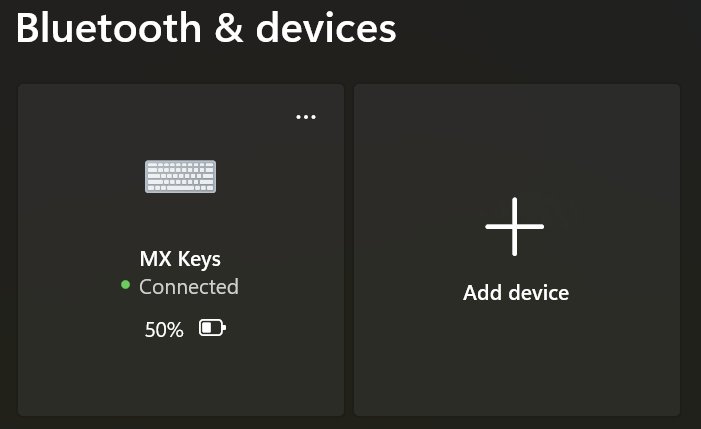Viewport: 701px width, 429px height.
Task: Click the ampersand in the page heading
Action: pos(229,29)
